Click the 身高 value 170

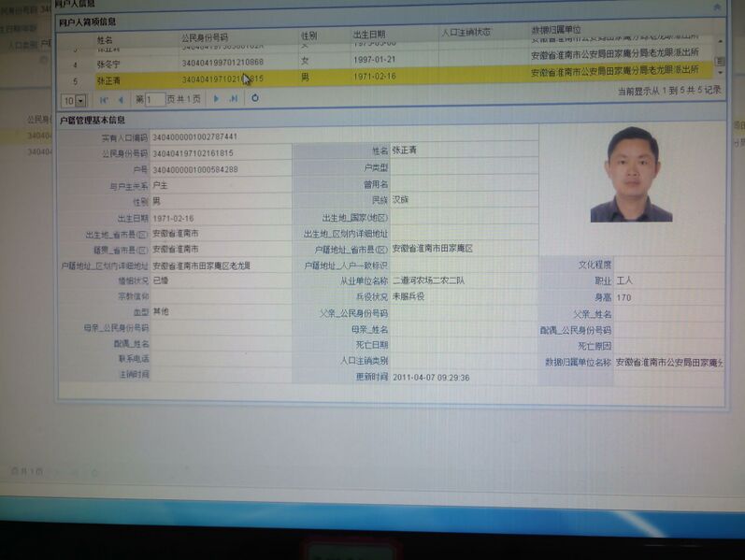(623, 297)
